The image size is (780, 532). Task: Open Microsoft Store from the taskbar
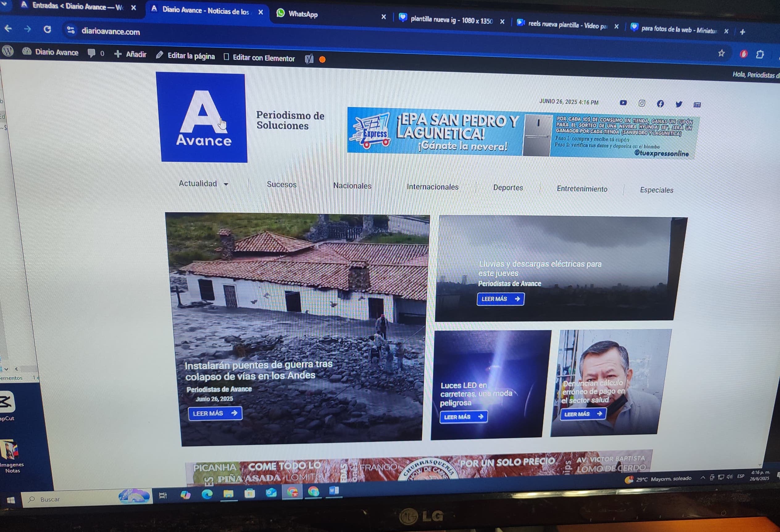pos(249,493)
